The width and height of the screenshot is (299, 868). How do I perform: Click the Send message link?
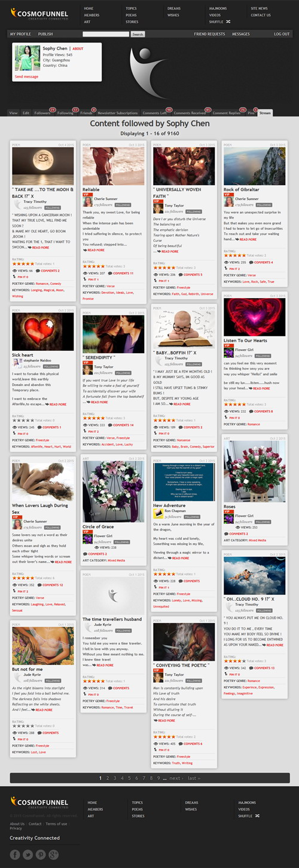coord(26,76)
